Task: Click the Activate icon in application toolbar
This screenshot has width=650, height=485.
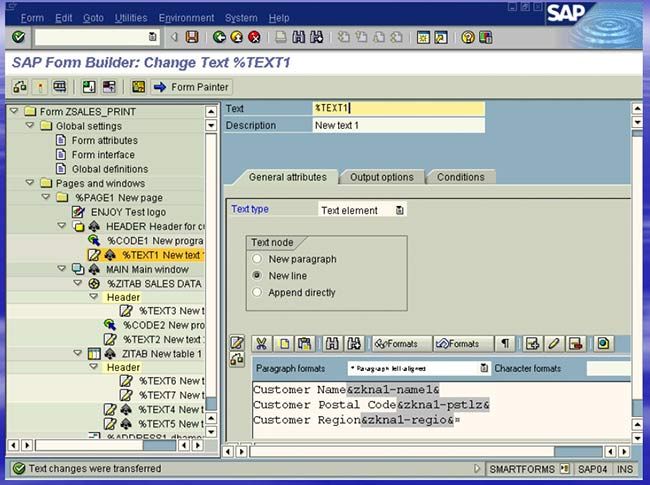Action: [40, 87]
